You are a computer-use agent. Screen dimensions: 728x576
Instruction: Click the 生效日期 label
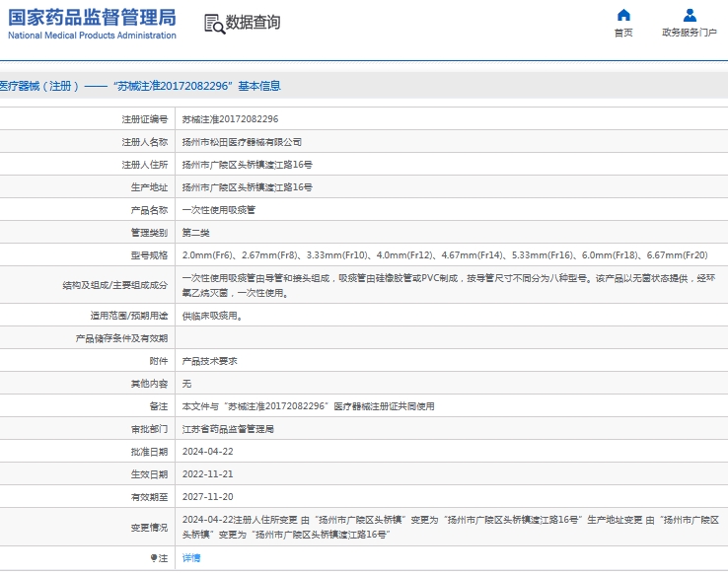pyautogui.click(x=149, y=474)
